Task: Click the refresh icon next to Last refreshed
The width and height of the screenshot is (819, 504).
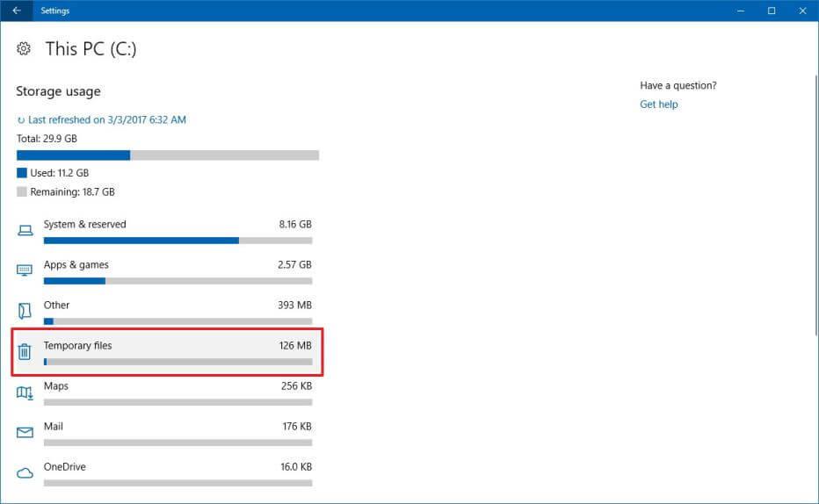Action: pos(21,120)
